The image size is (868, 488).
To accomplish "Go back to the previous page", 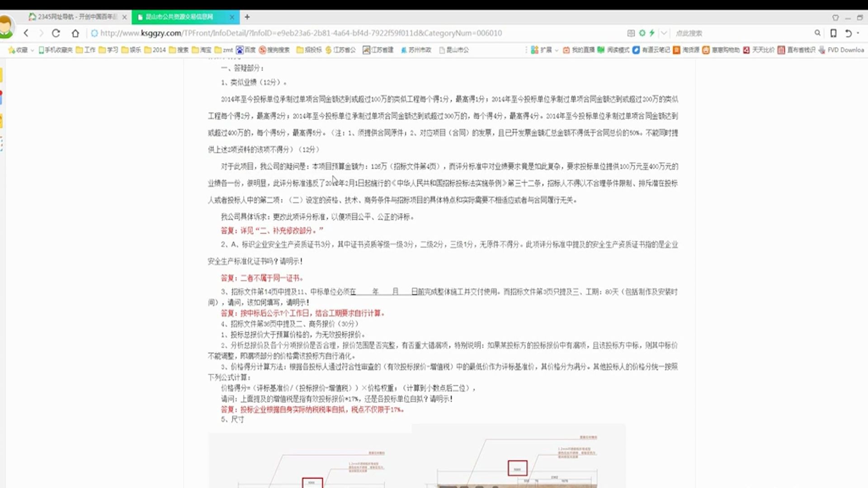I will (x=26, y=33).
